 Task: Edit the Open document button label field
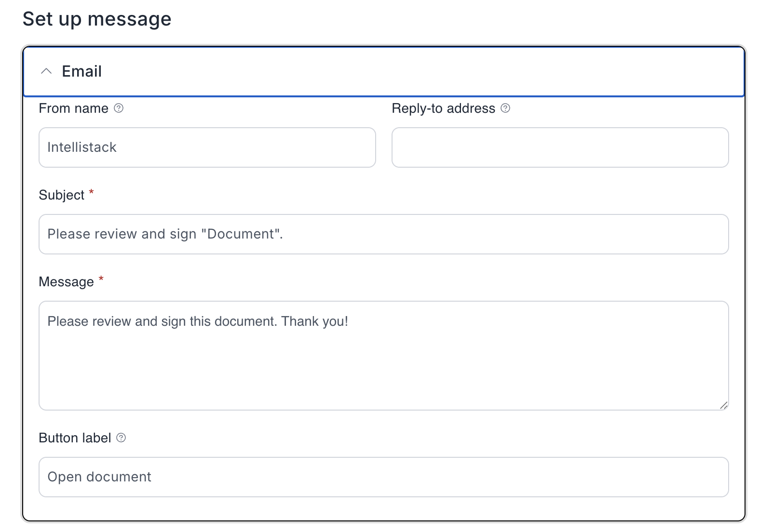click(x=383, y=477)
